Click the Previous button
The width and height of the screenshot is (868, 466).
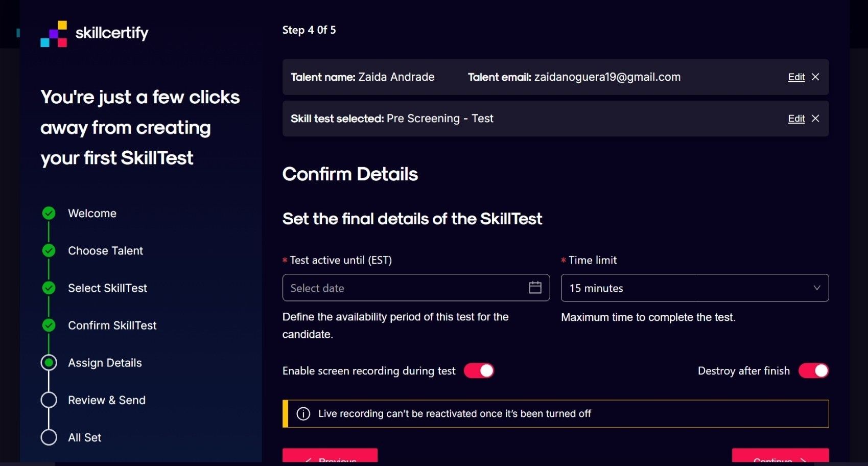(x=330, y=456)
